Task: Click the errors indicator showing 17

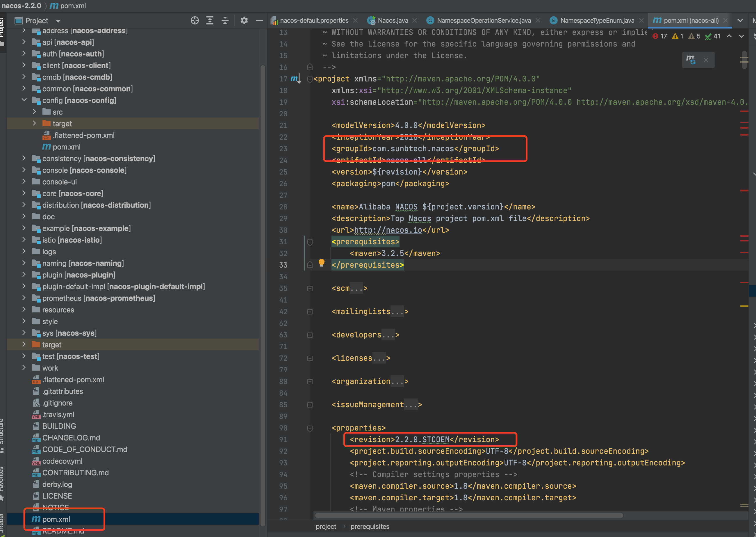Action: (x=659, y=36)
